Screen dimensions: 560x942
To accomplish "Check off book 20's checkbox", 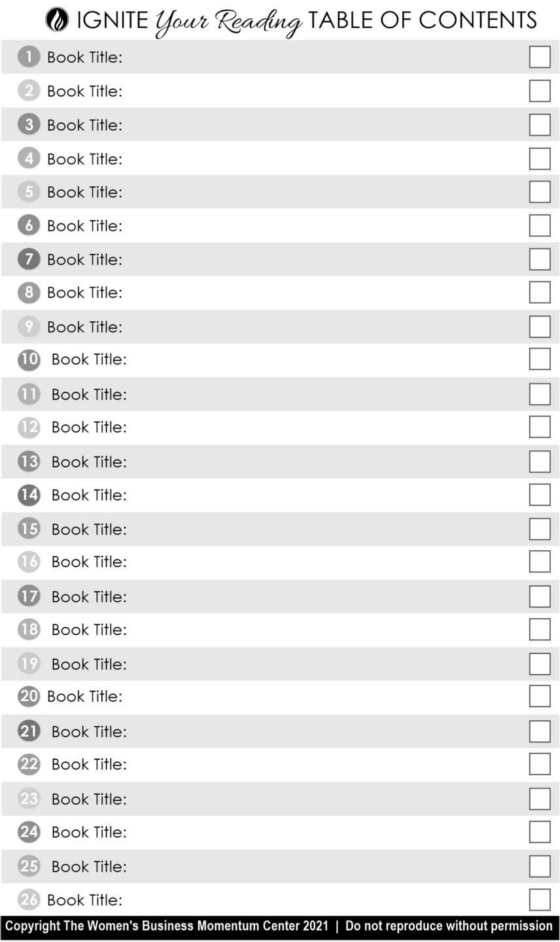I will [539, 696].
